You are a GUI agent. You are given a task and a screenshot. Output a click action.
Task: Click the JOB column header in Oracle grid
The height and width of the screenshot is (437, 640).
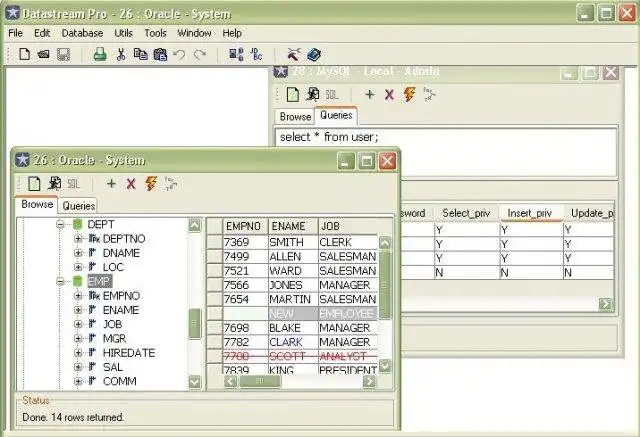click(x=348, y=226)
